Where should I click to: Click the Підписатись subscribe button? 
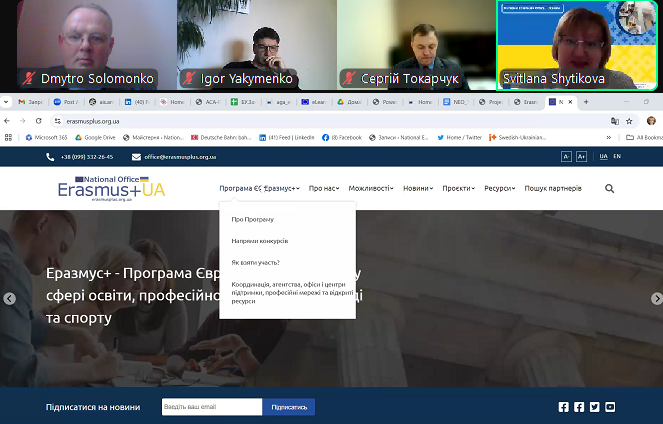[289, 407]
